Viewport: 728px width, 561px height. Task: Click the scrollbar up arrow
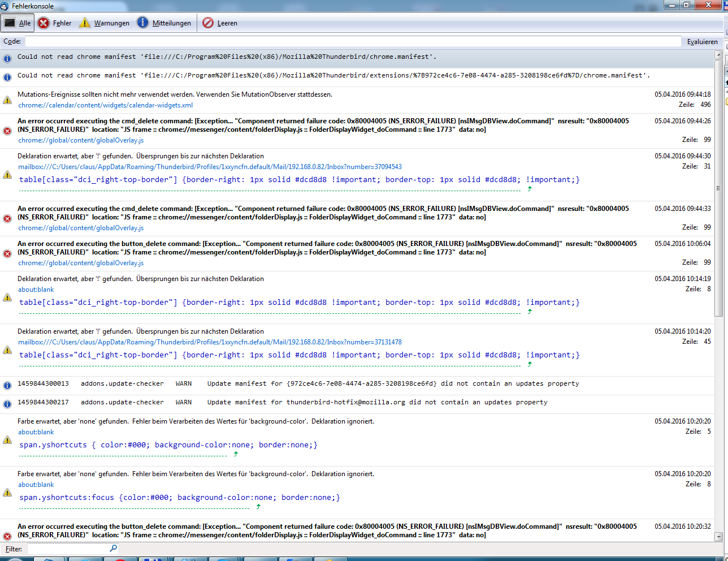pos(719,55)
